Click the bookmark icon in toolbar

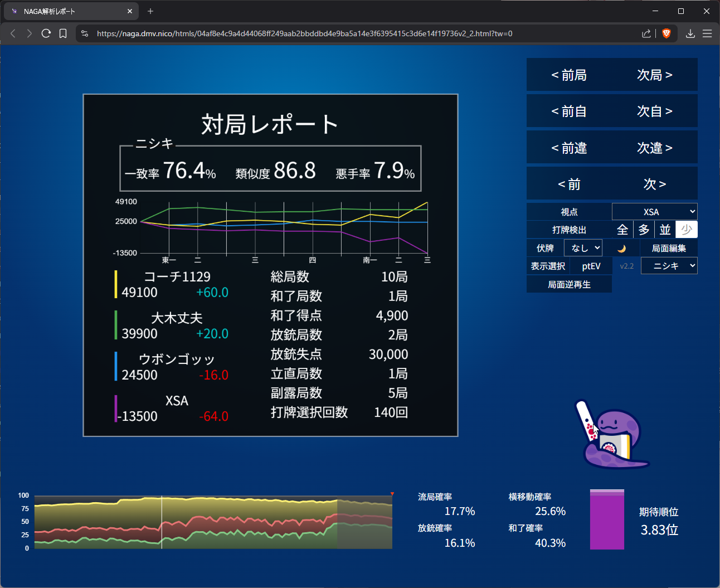pos(63,33)
